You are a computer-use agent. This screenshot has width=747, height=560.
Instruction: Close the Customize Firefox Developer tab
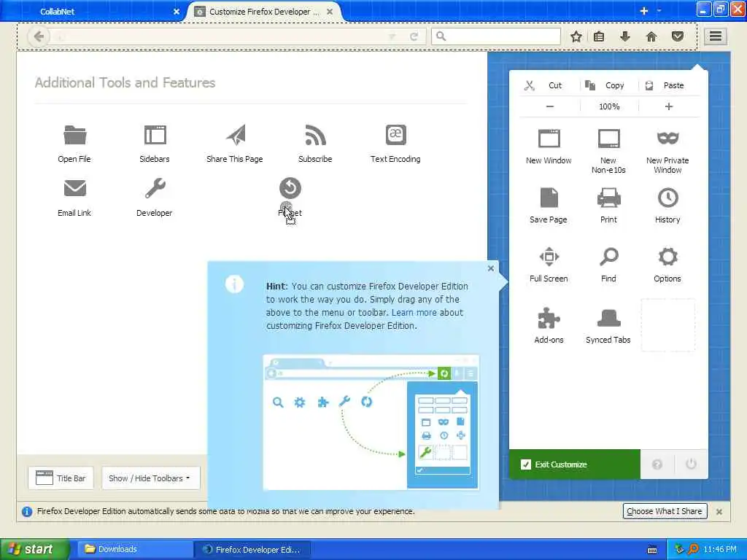click(330, 12)
